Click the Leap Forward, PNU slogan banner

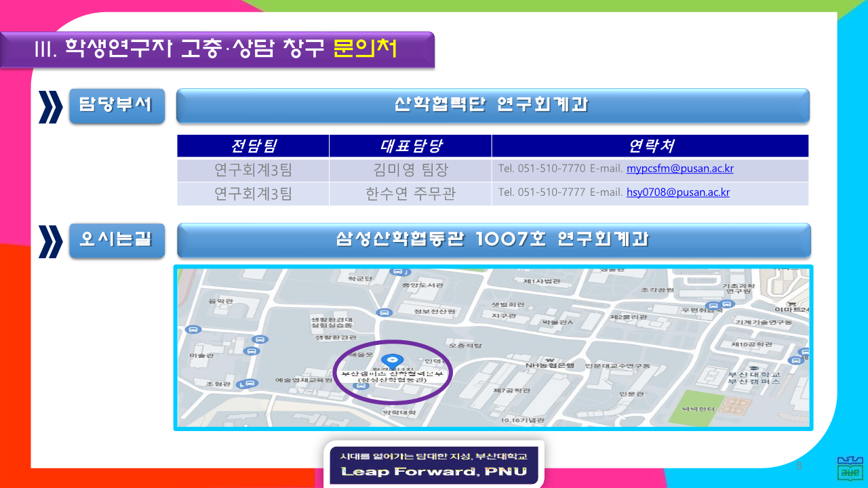[433, 464]
